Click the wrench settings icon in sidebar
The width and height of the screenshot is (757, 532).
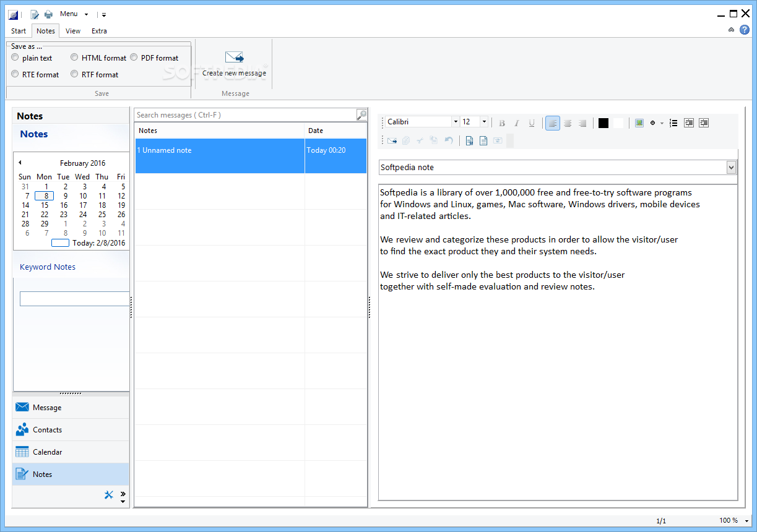point(109,494)
